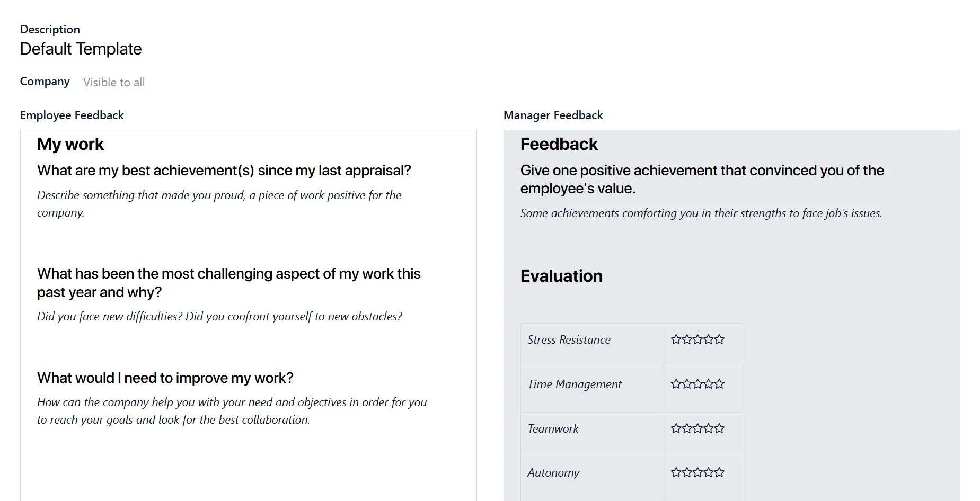Click the first star next to Teamwork
This screenshot has width=980, height=501.
pos(676,428)
